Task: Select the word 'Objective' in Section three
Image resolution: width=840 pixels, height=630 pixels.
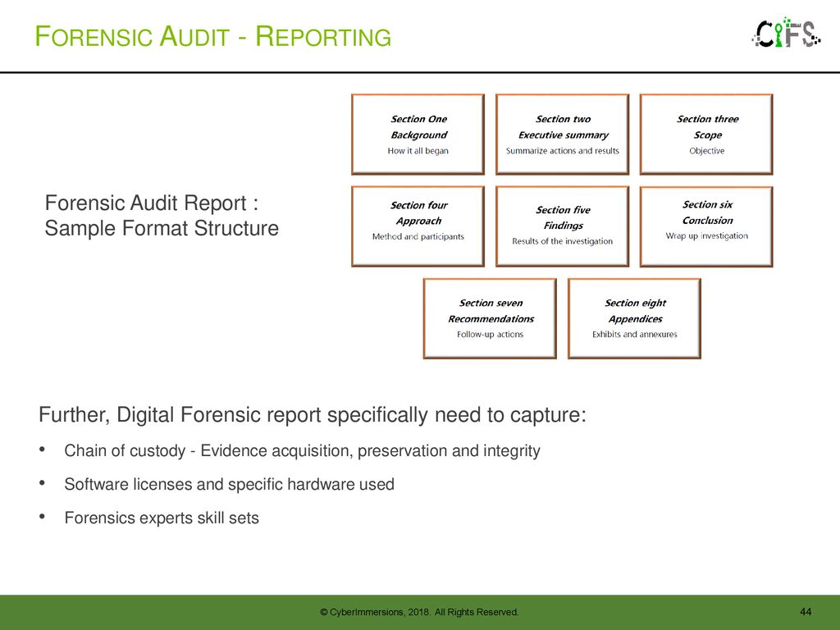Action: point(706,151)
